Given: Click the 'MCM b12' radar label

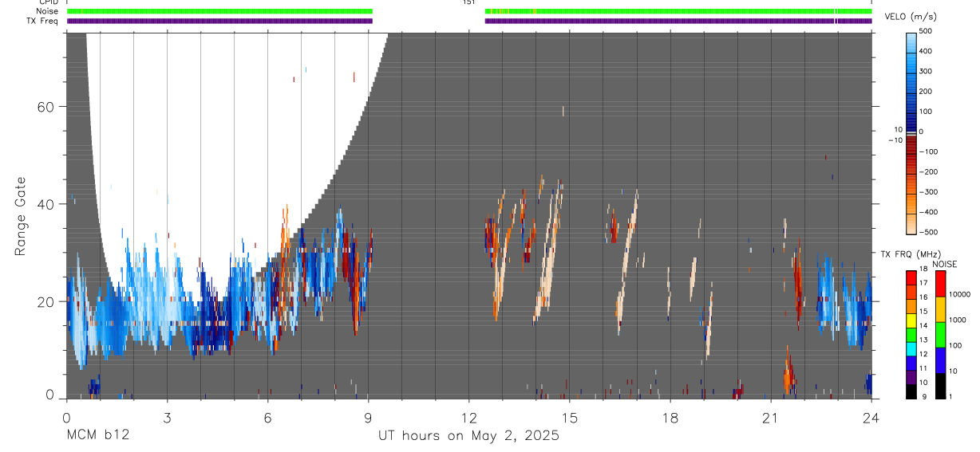Looking at the screenshot, I should pyautogui.click(x=97, y=436).
